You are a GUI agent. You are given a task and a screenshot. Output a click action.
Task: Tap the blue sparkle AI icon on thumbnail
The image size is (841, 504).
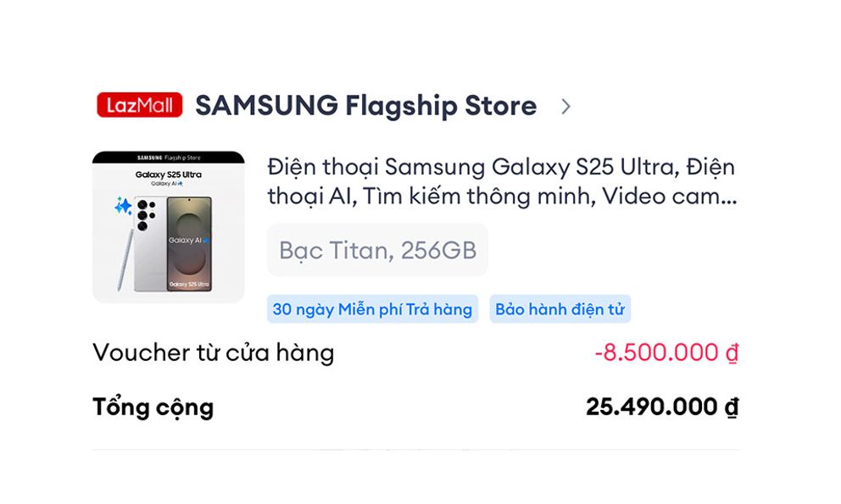(123, 206)
